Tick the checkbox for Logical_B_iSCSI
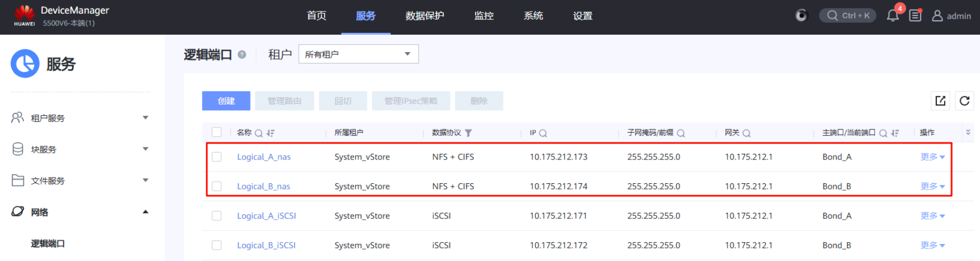Image resolution: width=980 pixels, height=261 pixels. pyautogui.click(x=216, y=245)
